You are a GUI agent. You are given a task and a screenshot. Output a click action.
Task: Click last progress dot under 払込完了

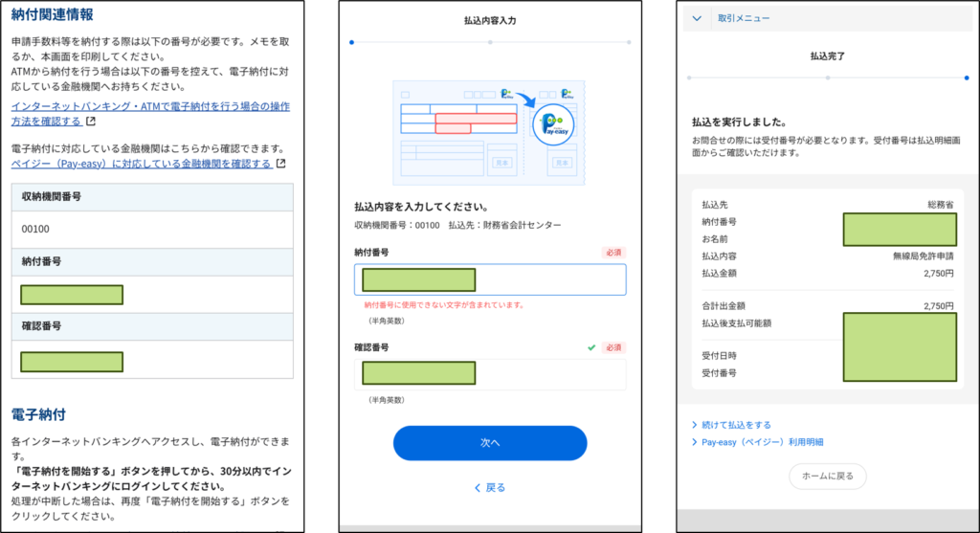965,78
